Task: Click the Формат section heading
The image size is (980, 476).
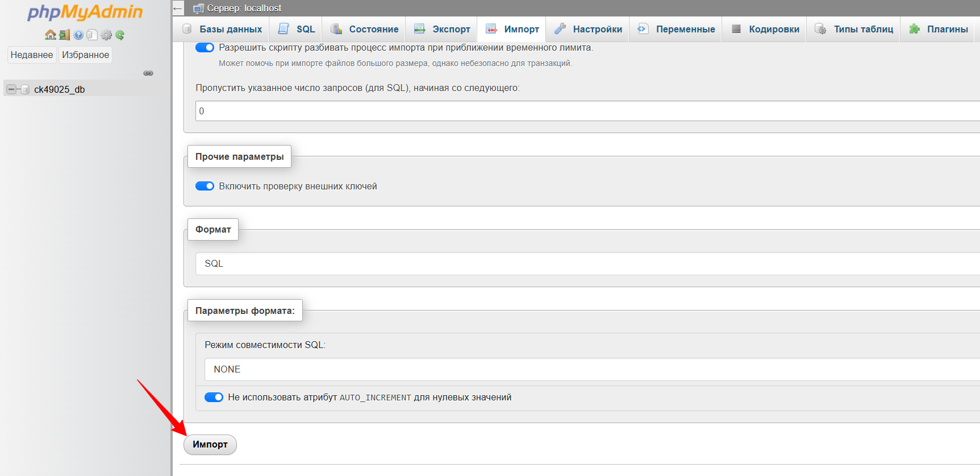Action: coord(213,229)
